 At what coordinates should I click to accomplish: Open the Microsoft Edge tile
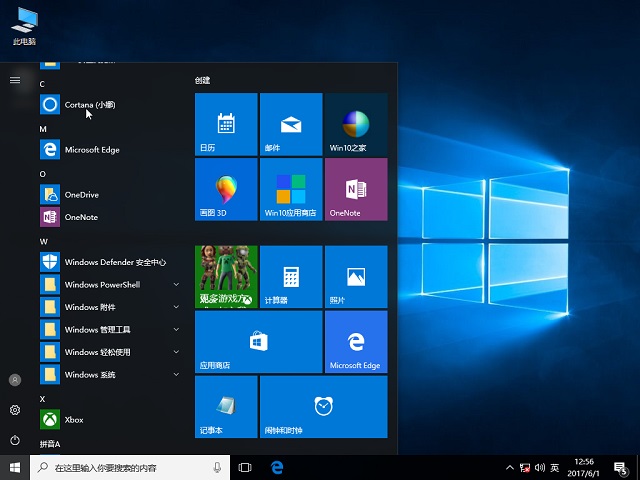(356, 342)
